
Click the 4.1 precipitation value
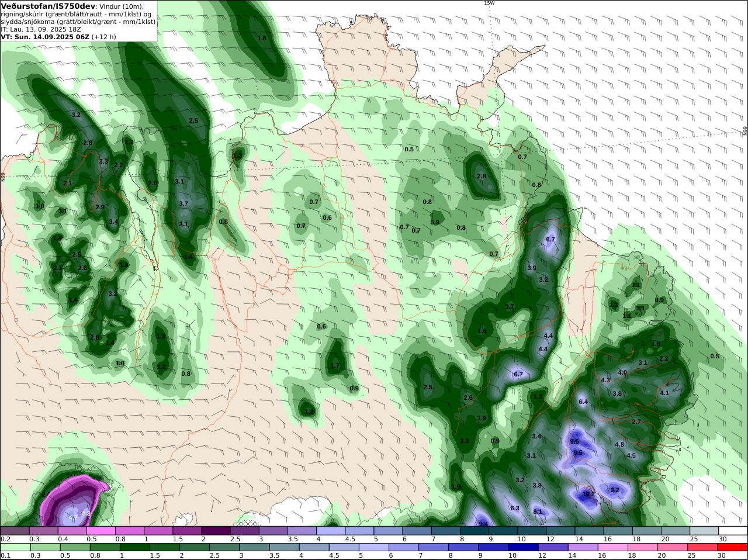click(664, 393)
